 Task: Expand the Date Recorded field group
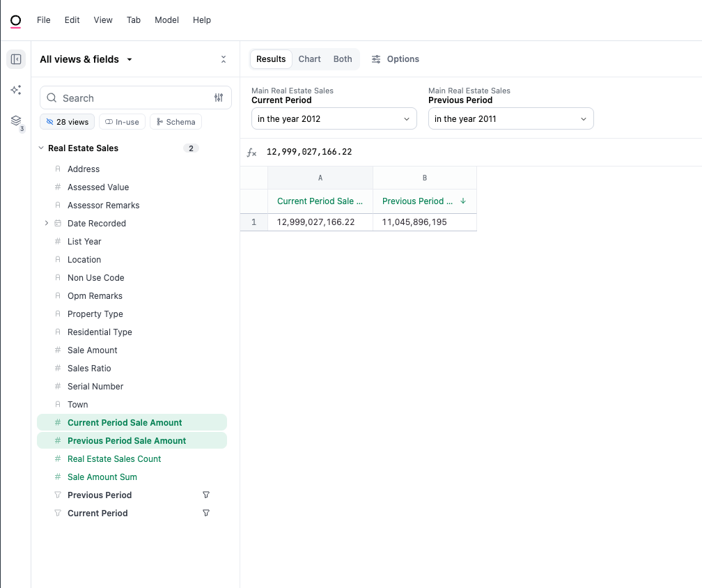pos(47,224)
